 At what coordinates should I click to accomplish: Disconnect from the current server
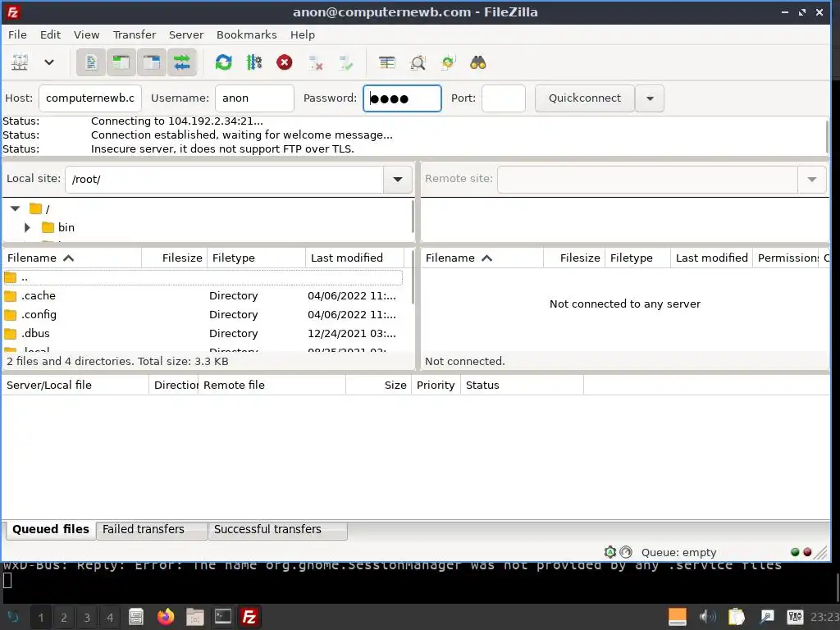click(x=316, y=62)
